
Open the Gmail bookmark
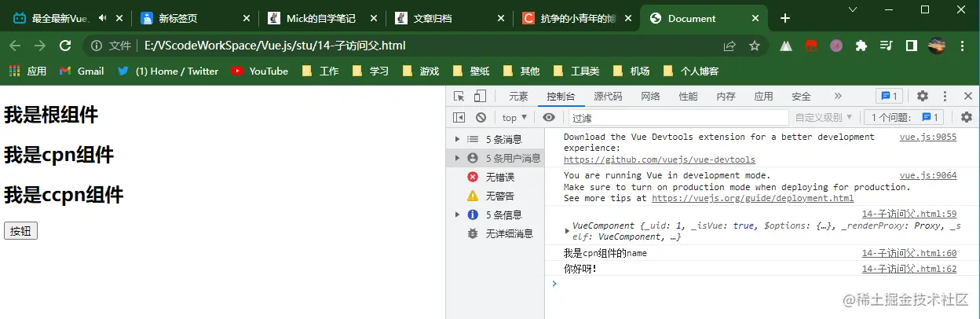[82, 71]
